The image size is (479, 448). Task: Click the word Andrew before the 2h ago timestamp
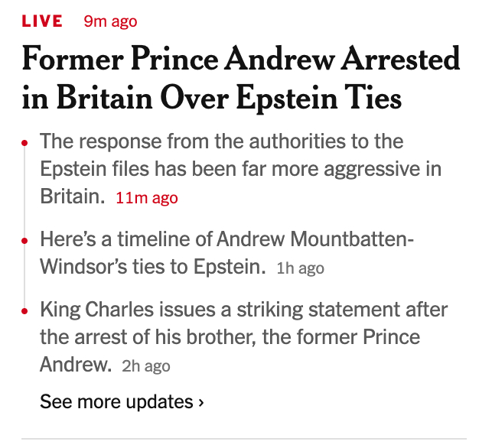pyautogui.click(x=75, y=365)
